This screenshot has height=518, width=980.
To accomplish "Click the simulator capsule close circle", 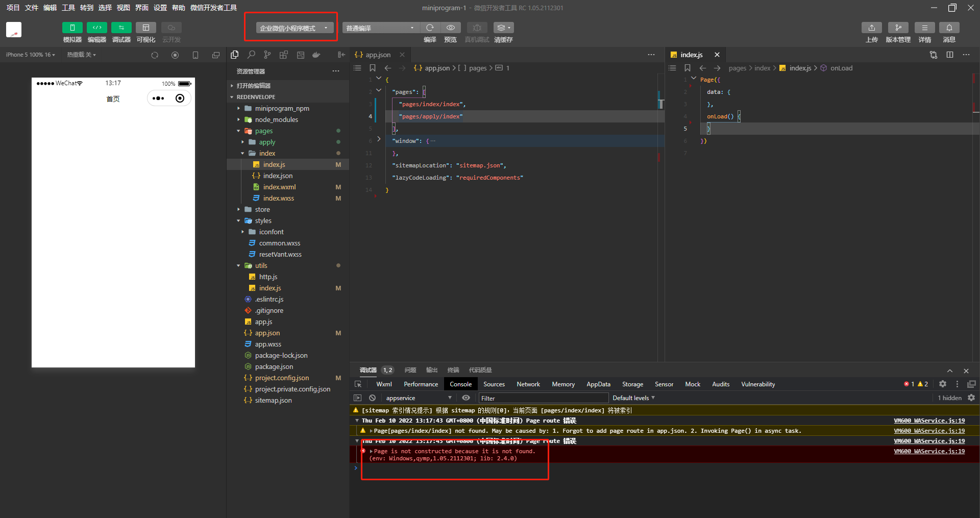I will 180,98.
